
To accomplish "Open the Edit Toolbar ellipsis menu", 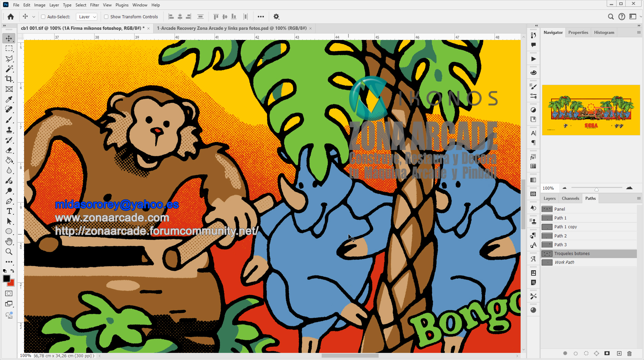I will tap(9, 262).
